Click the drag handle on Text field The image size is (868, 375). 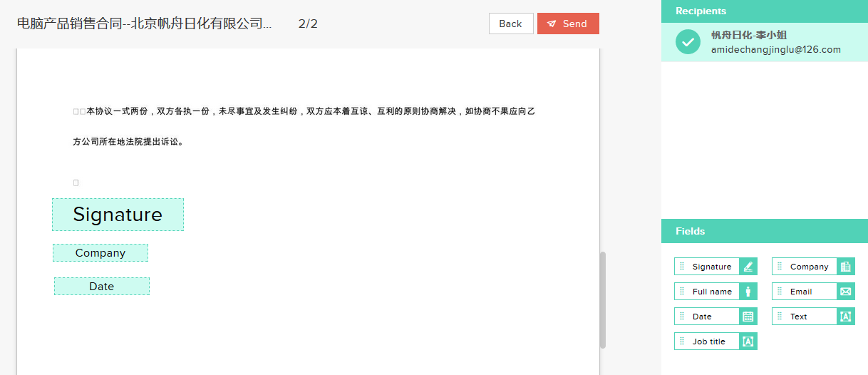780,317
